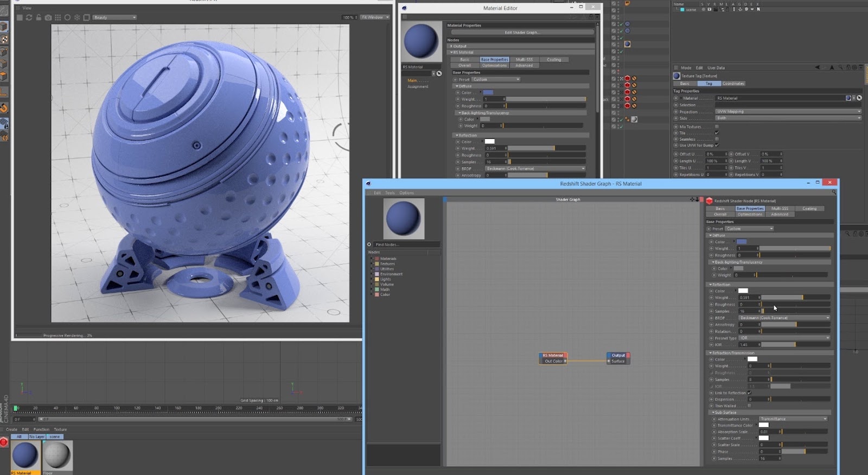Viewport: 868px width, 475px height.
Task: Select the Coating tab in Shader Node panel
Action: coord(809,208)
